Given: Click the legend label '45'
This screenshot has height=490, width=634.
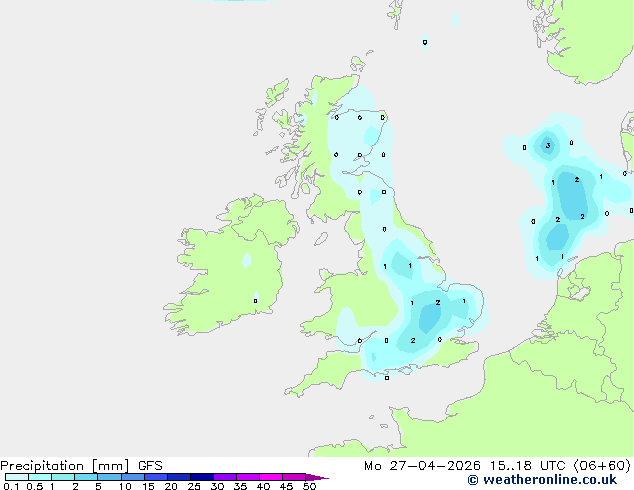Looking at the screenshot, I should click(x=286, y=486).
